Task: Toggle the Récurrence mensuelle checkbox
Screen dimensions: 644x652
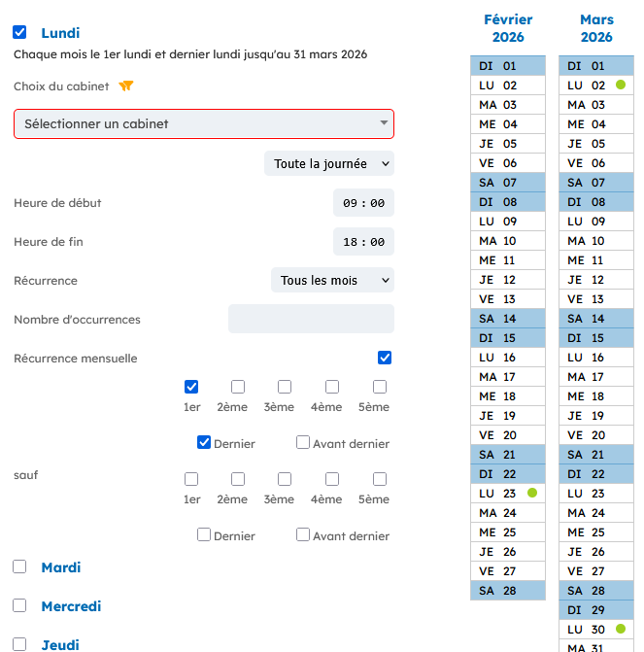Action: [385, 358]
